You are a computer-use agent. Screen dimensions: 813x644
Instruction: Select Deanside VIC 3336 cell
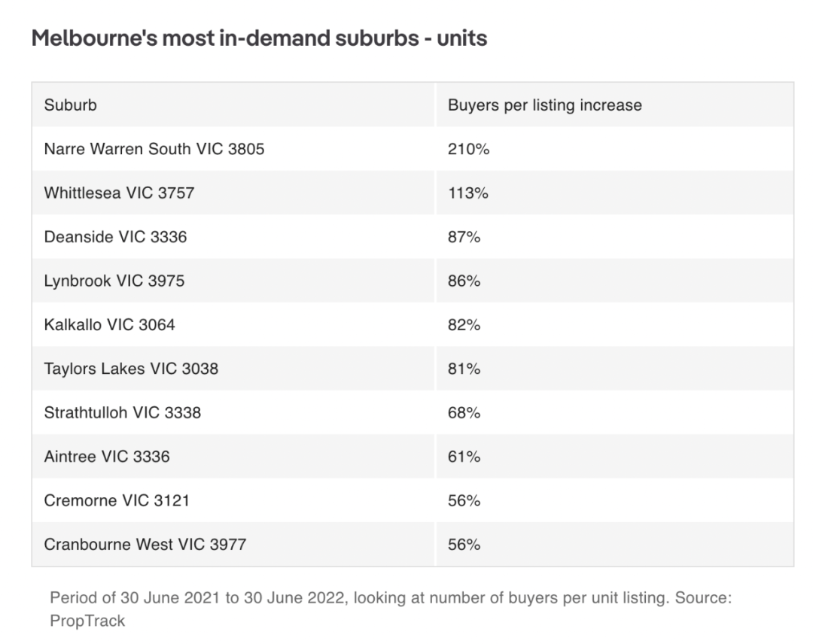[233, 237]
